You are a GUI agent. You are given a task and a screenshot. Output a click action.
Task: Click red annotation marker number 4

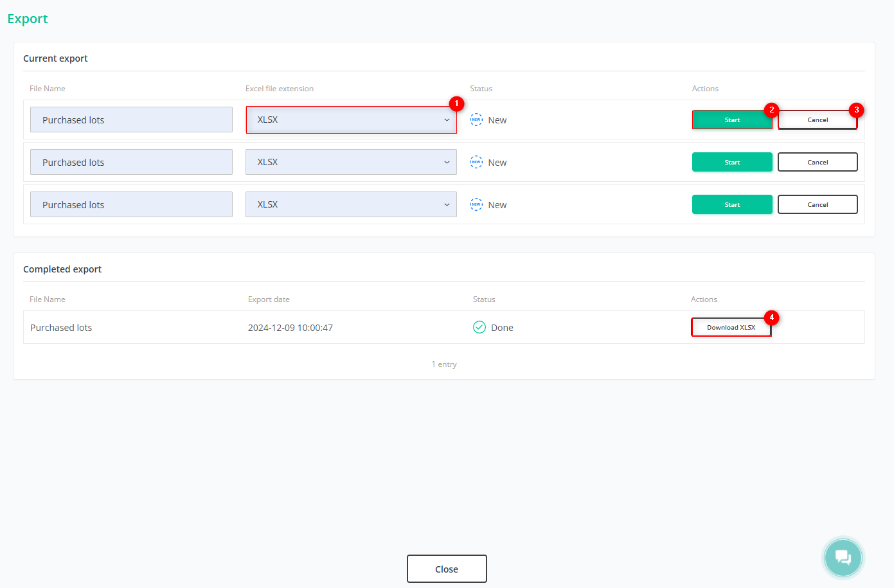tap(771, 317)
